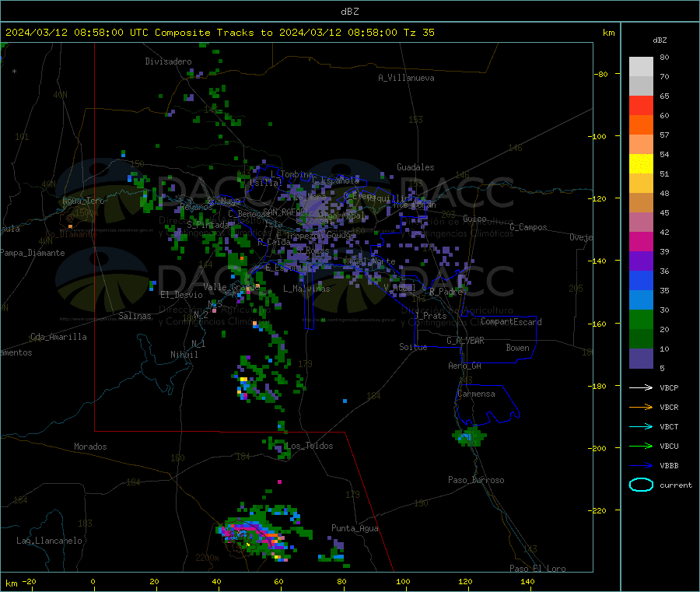Click the 'Bowen' map label
The width and height of the screenshot is (700, 592).
coord(517,348)
